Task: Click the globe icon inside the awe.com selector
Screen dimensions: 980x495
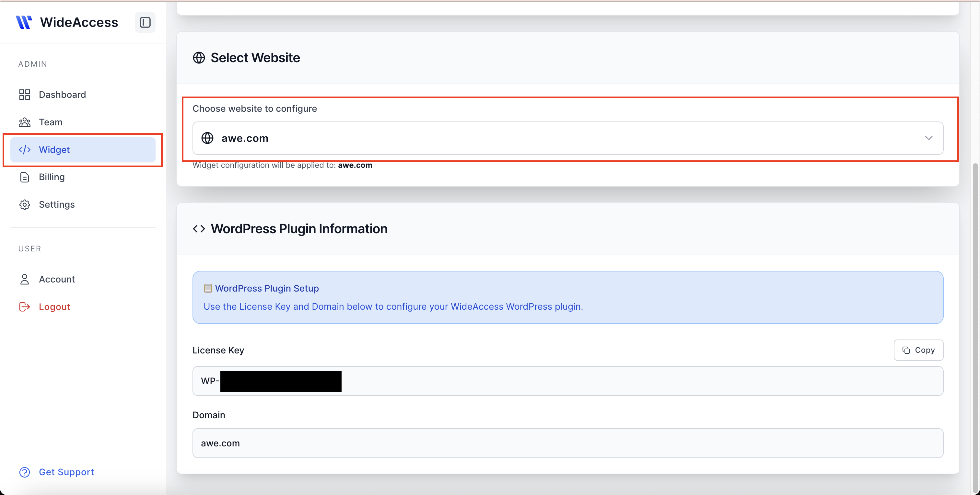Action: 207,138
